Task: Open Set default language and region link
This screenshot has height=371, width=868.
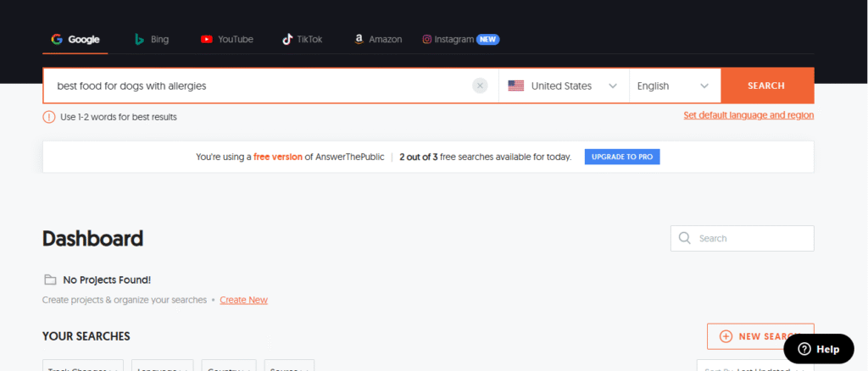Action: [x=748, y=115]
